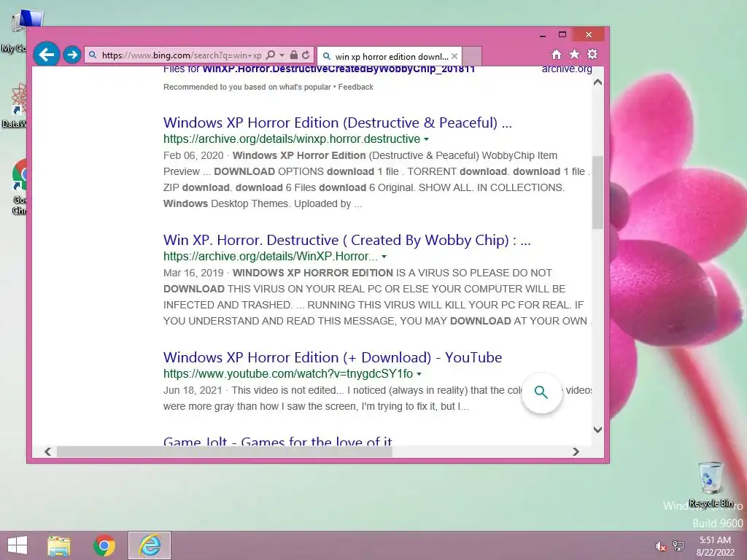Expand dropdown next to the YouTube URL
The image size is (747, 560).
(419, 374)
